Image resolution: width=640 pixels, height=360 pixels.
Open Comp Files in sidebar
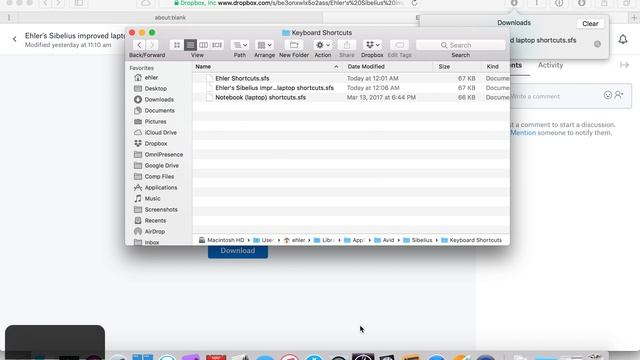click(x=159, y=177)
